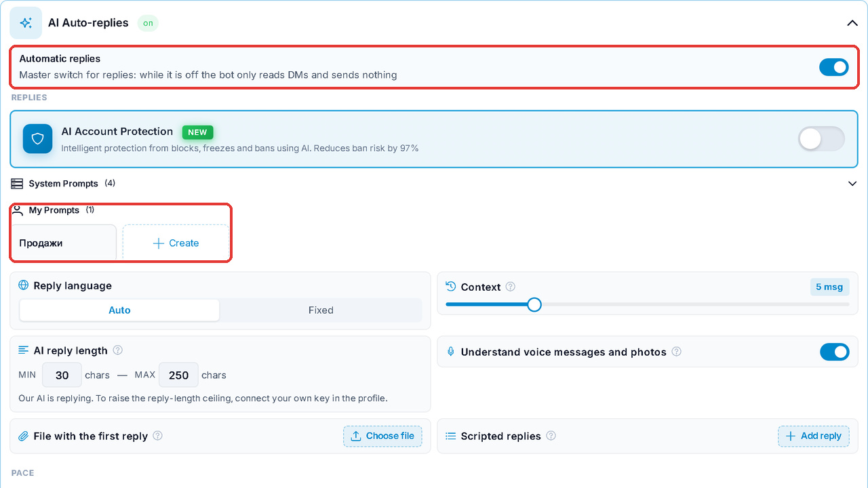The height and width of the screenshot is (488, 868).
Task: Click the Context slider handle
Action: tap(534, 304)
